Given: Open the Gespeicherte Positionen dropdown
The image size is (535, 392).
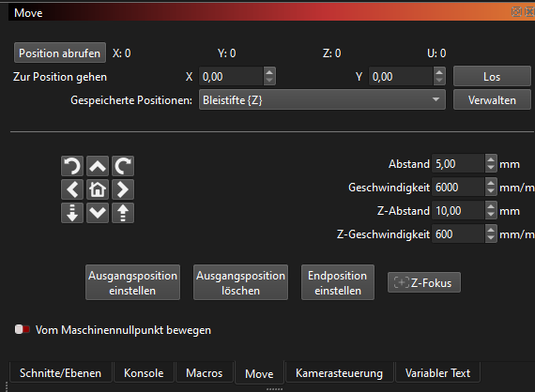Looking at the screenshot, I should (322, 99).
